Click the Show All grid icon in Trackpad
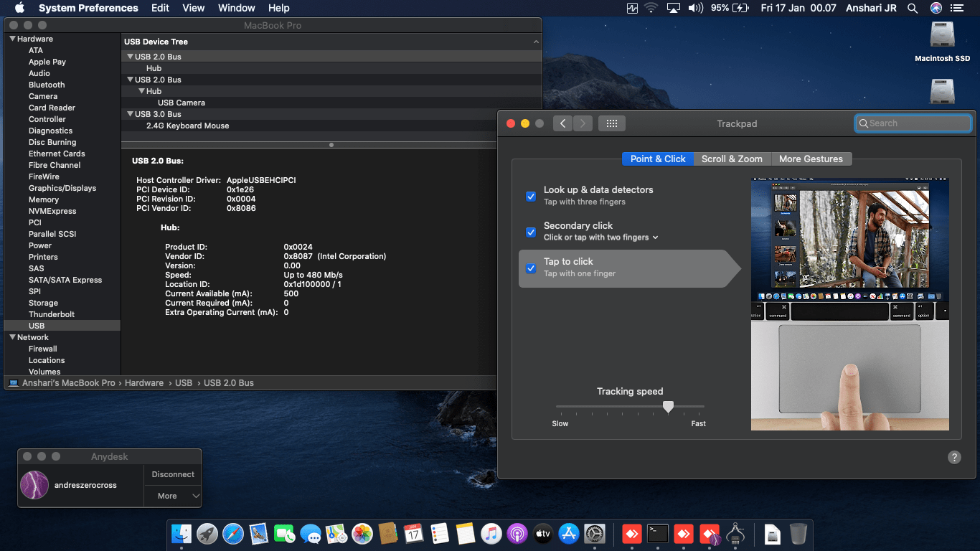Viewport: 980px width, 551px height. 611,123
